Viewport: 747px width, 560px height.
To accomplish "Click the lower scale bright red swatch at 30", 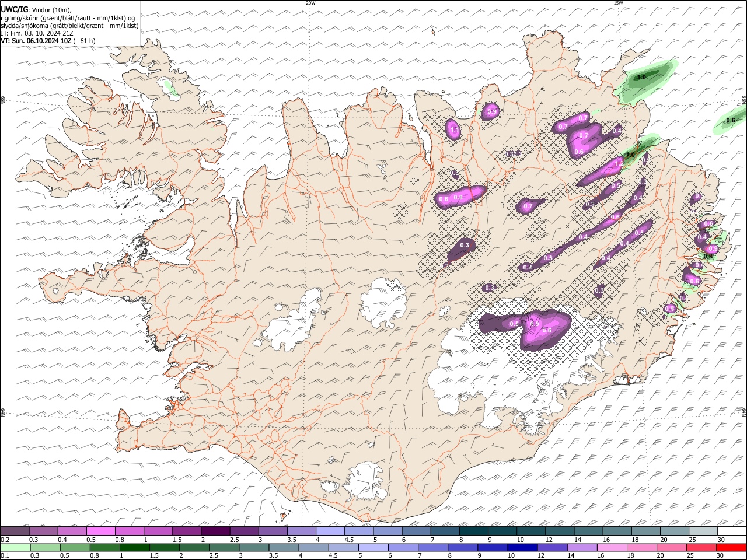I will (x=731, y=548).
